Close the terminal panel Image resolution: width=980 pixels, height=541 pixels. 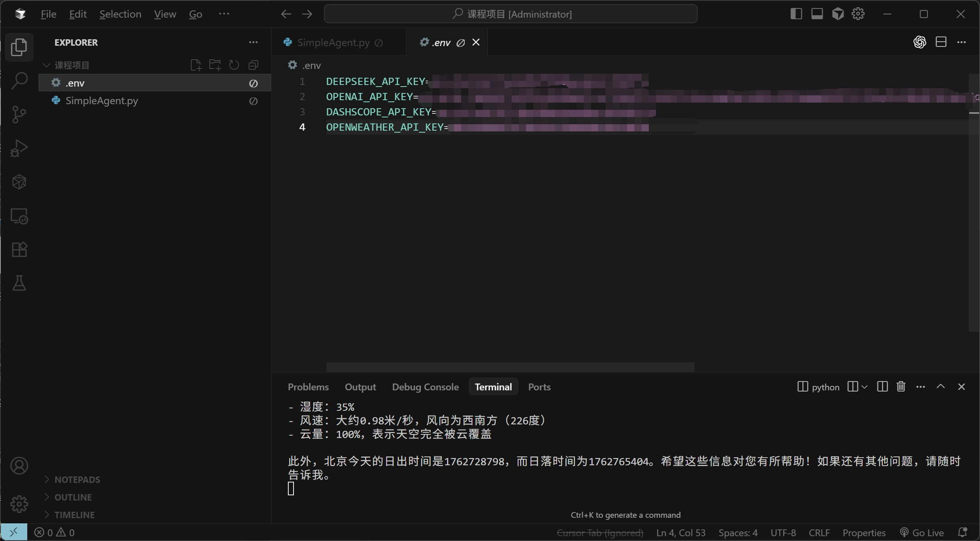961,387
